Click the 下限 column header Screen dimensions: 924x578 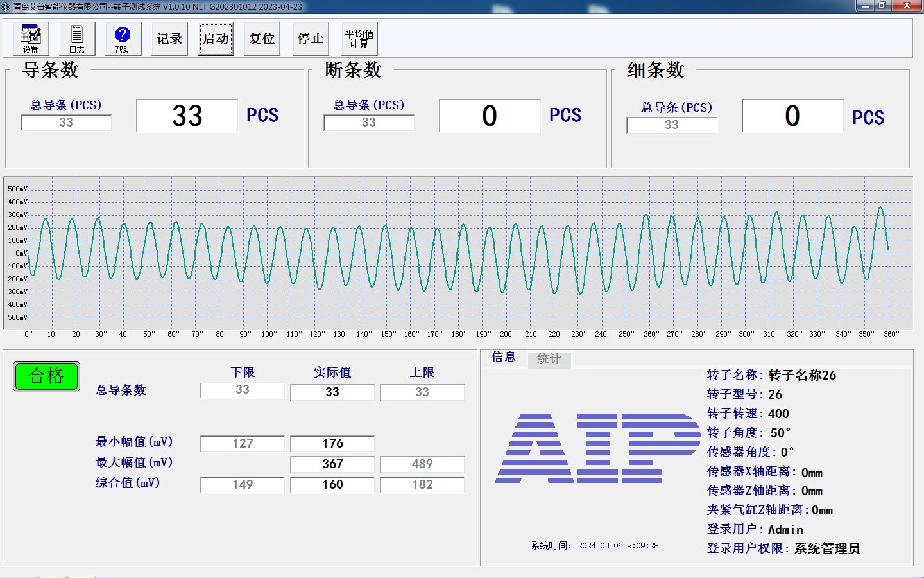(243, 372)
